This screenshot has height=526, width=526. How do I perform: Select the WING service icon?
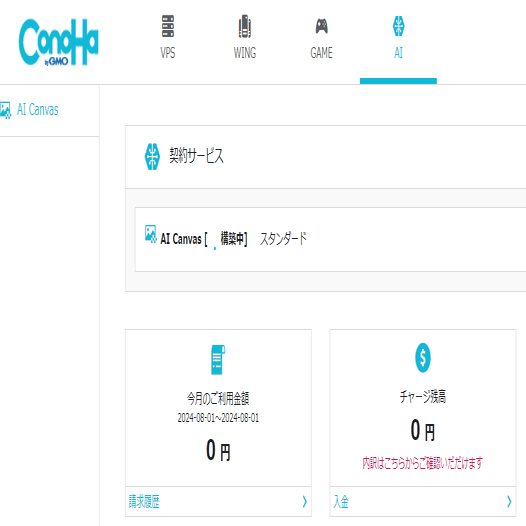coord(245,26)
